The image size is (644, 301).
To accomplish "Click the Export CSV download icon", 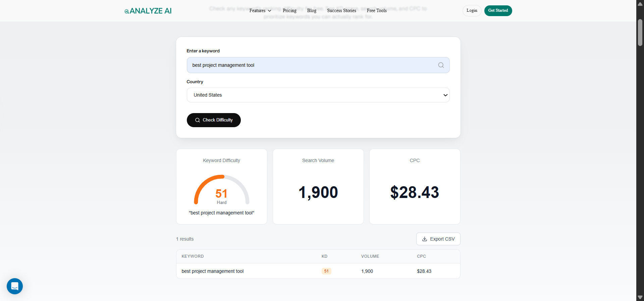I will pos(425,239).
